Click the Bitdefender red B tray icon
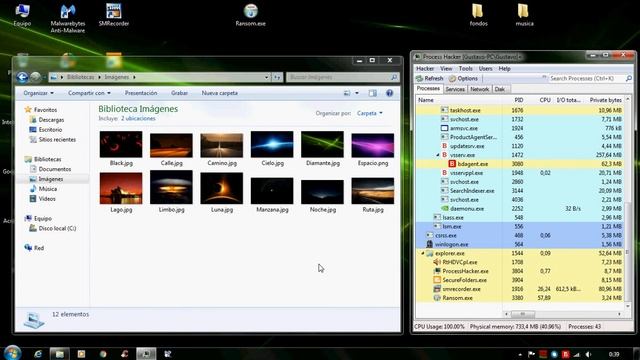640x360 pixels. 565,354
